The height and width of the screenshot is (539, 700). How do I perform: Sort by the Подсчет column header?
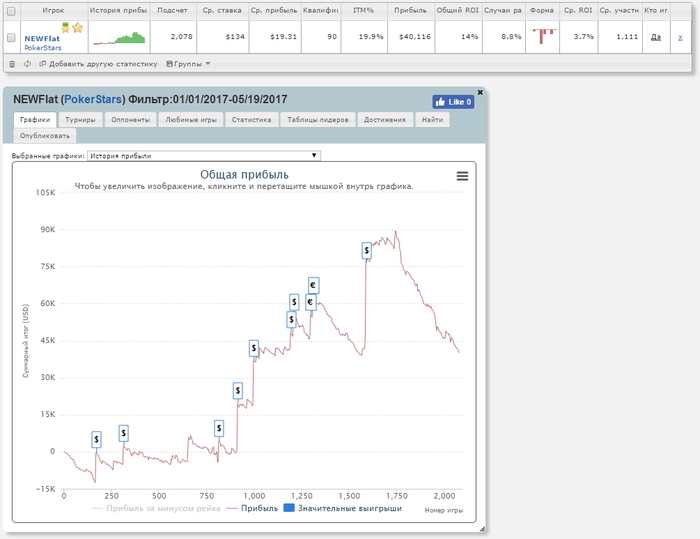pyautogui.click(x=172, y=10)
